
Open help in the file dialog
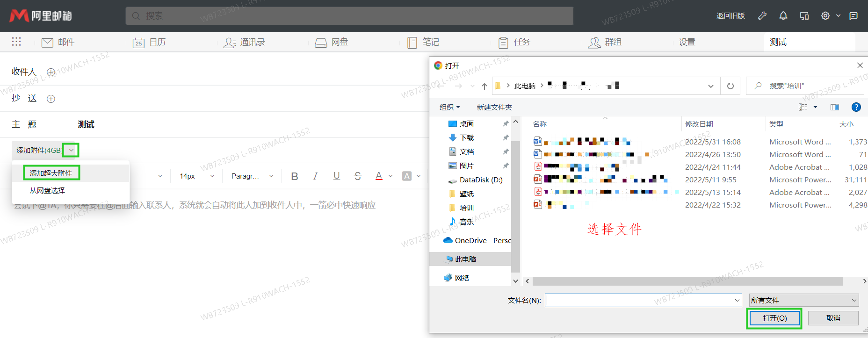point(856,107)
